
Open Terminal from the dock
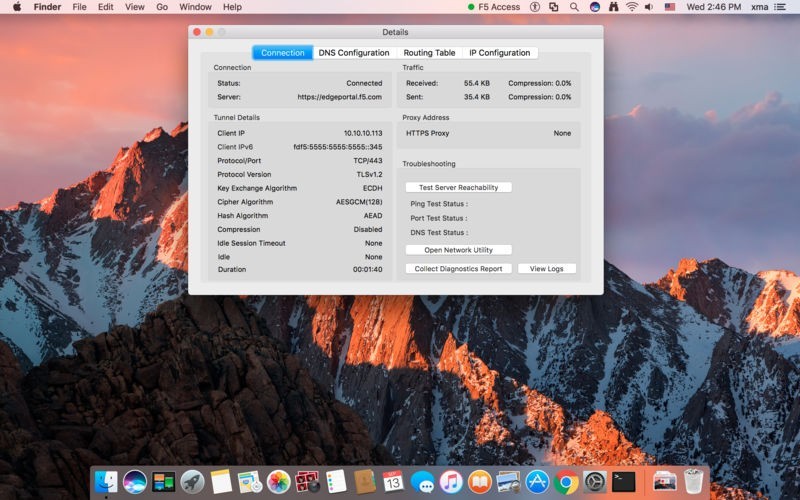click(624, 482)
